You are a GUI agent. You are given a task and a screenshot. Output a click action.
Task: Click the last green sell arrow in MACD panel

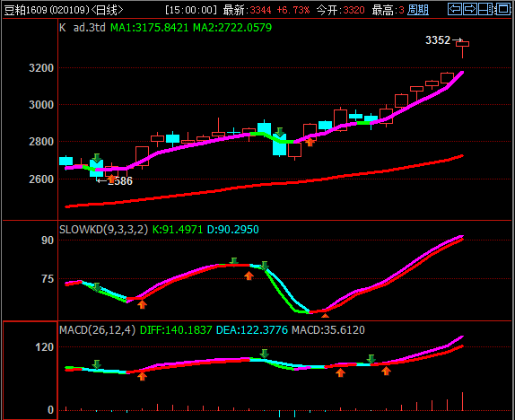(371, 359)
